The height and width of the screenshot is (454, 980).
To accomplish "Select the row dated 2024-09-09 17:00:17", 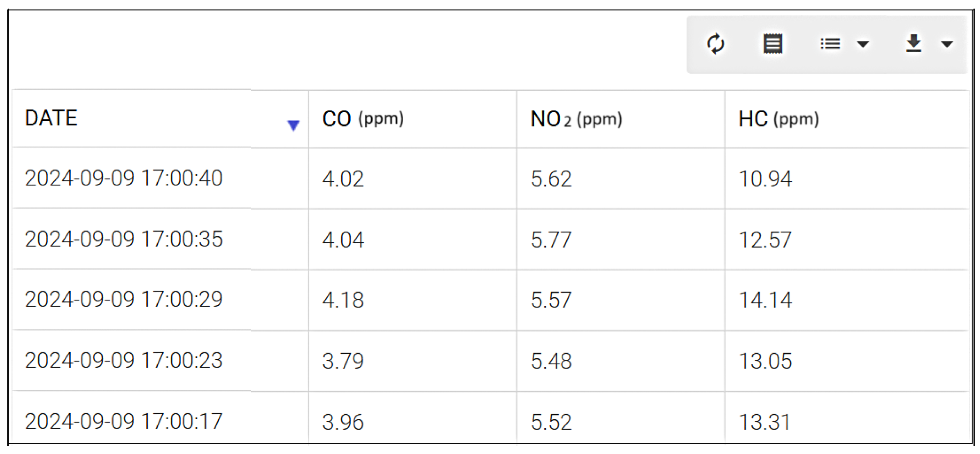I will [124, 421].
